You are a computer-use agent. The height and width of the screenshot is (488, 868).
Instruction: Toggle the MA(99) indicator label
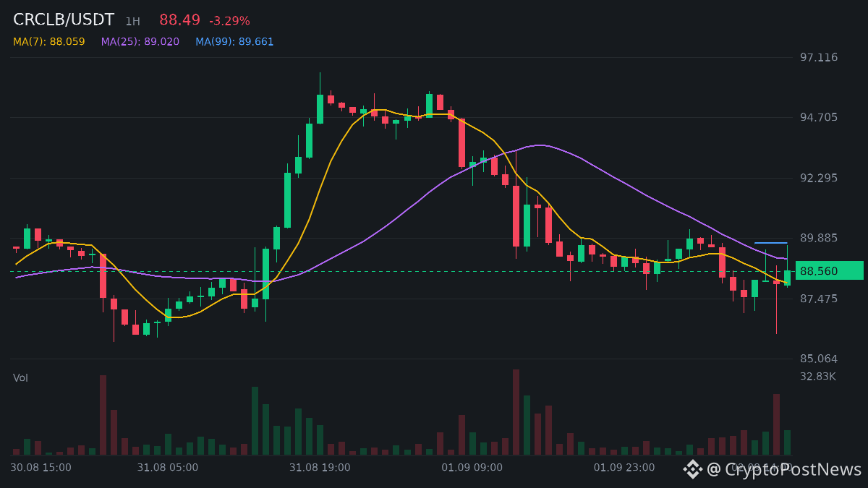234,42
